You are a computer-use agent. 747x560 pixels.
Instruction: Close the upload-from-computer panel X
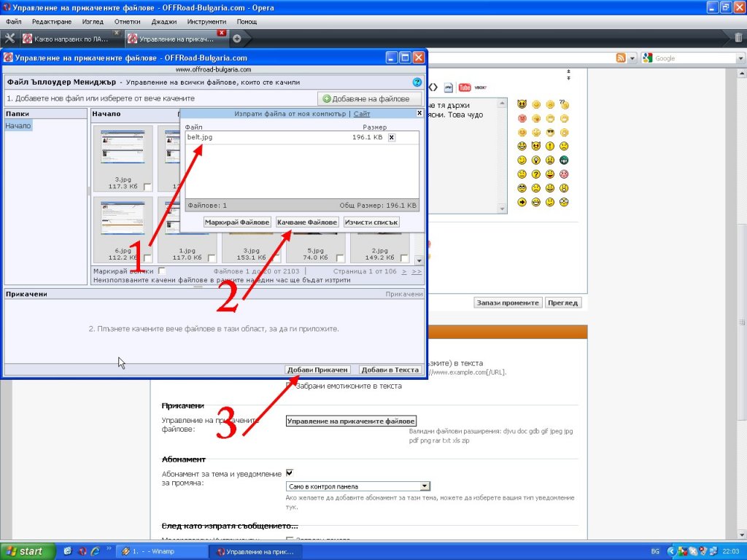coord(419,113)
